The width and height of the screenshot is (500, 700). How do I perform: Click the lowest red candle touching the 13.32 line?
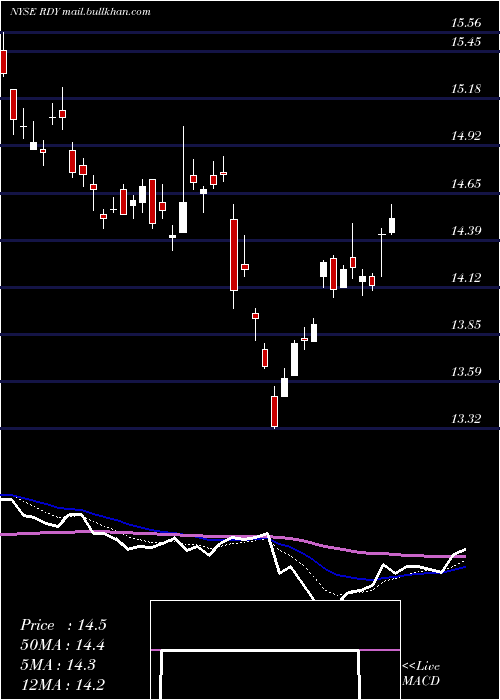[274, 411]
